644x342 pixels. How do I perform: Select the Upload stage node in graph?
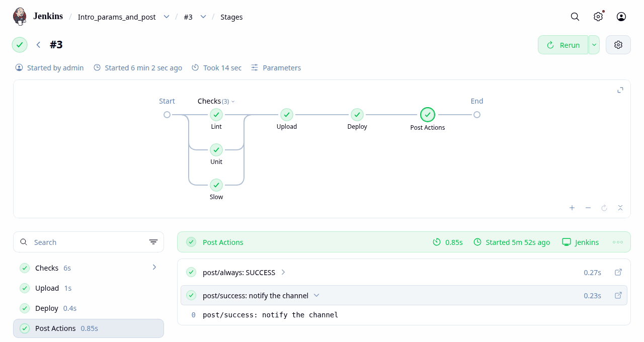pos(287,115)
